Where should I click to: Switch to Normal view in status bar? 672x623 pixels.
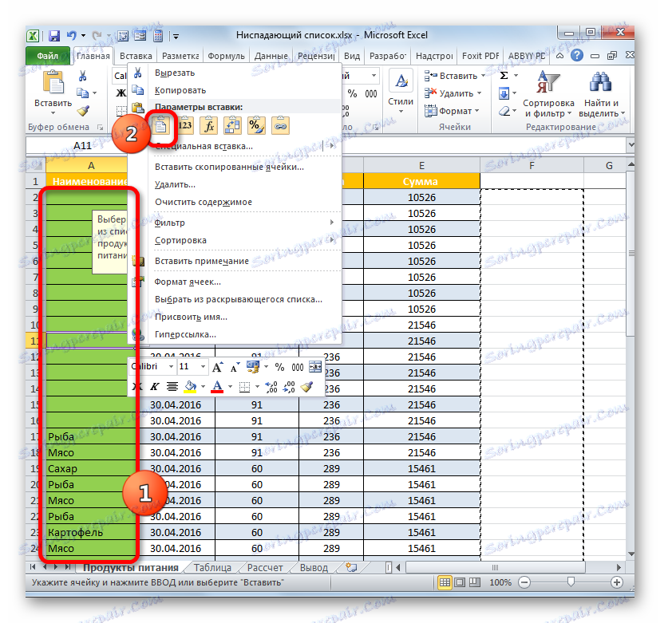(x=445, y=582)
